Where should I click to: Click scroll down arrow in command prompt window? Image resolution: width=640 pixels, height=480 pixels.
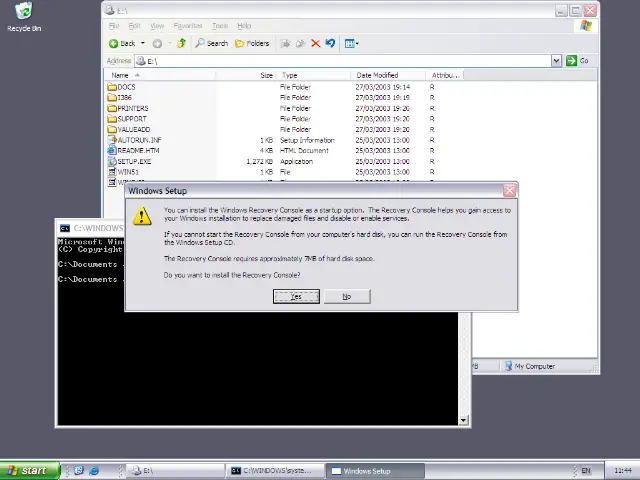click(463, 420)
